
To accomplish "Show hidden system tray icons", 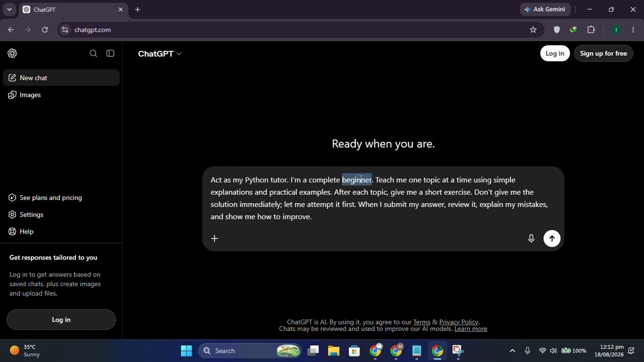I will pyautogui.click(x=512, y=351).
